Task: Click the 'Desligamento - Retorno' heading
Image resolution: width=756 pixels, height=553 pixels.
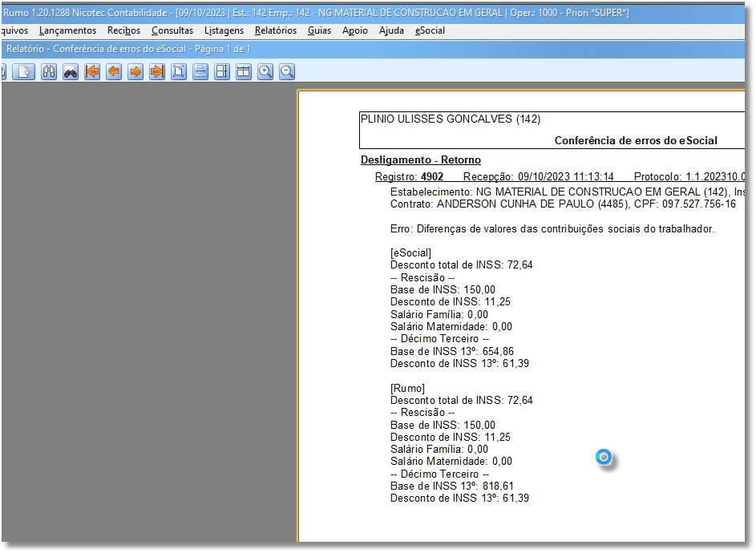Action: 421,160
